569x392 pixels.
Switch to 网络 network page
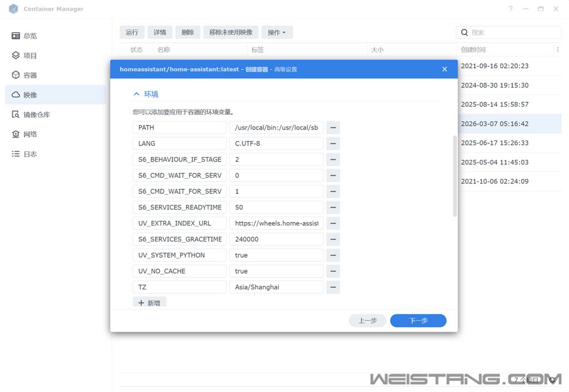30,134
